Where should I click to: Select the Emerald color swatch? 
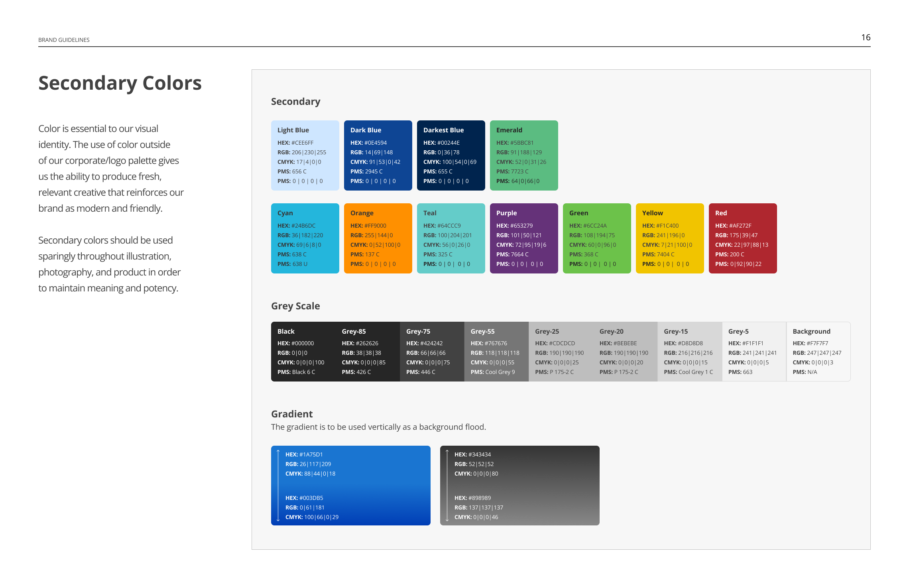pos(524,155)
